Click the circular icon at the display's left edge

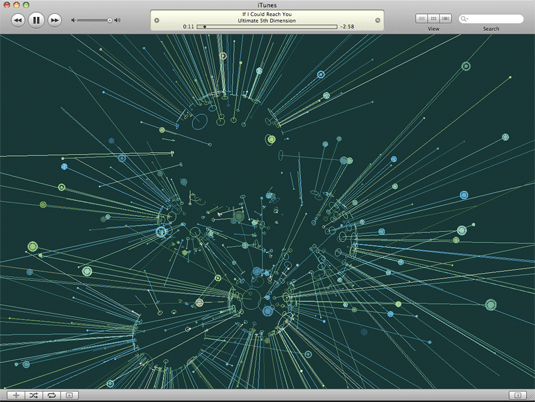pos(157,20)
